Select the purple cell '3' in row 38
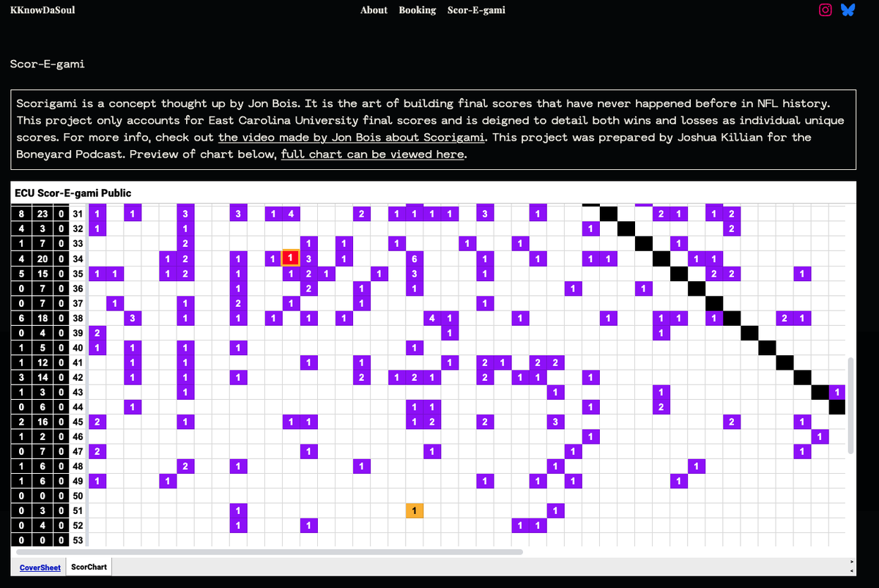879x588 pixels. tap(133, 318)
